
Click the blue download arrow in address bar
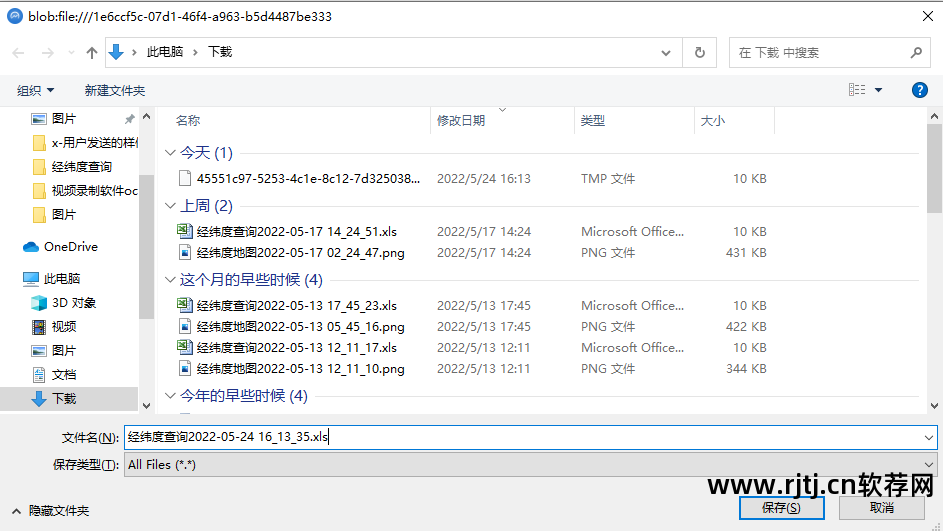pyautogui.click(x=116, y=52)
